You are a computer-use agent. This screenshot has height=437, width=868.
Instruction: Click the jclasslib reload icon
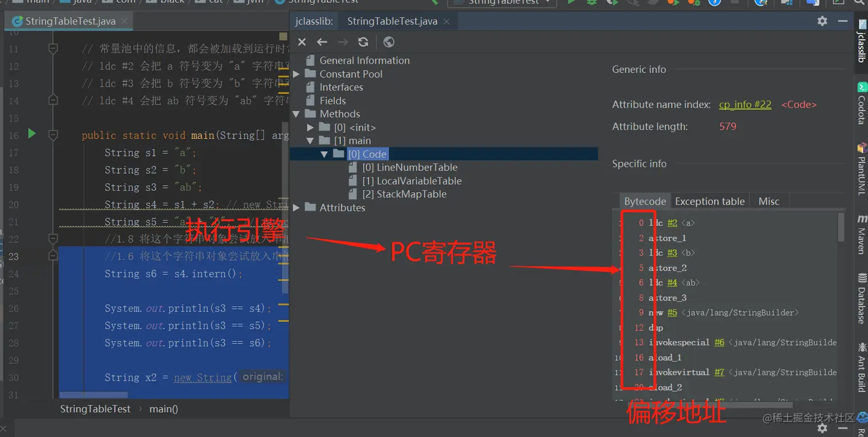[x=363, y=42]
